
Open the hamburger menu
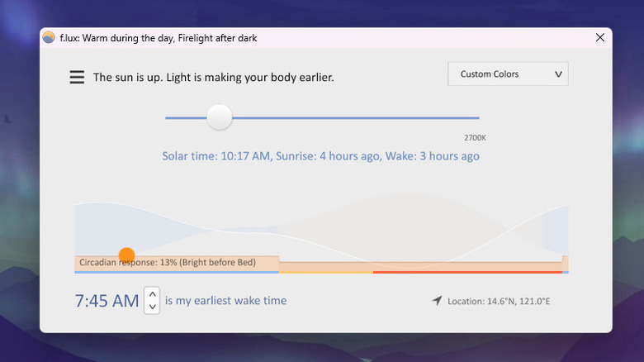click(77, 77)
